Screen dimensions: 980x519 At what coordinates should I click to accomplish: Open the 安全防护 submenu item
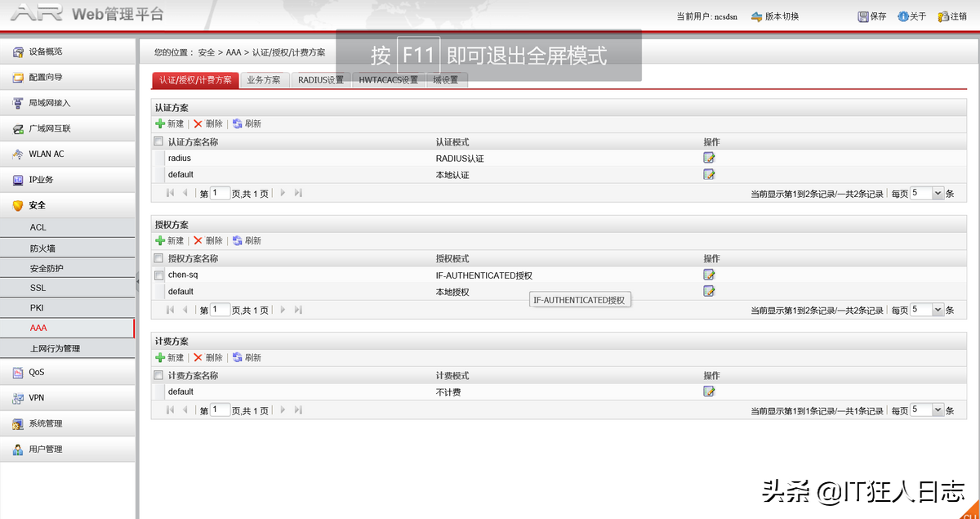click(x=68, y=268)
